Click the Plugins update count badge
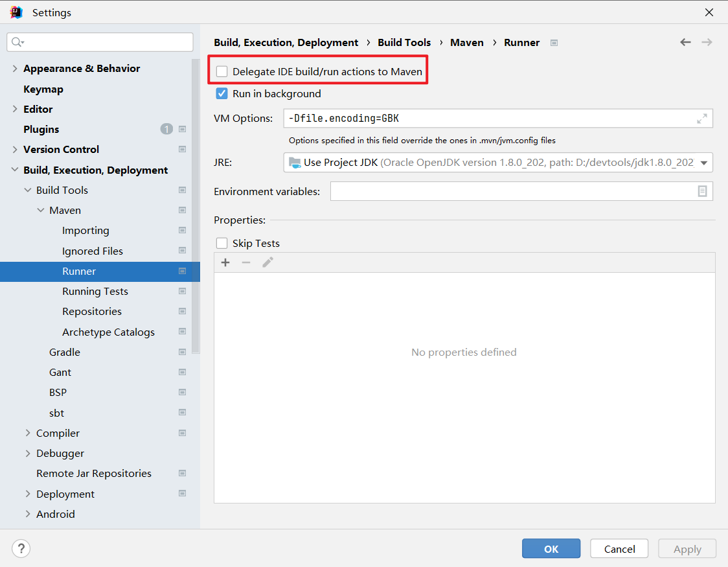Screen dimensions: 728x567 (x=166, y=129)
